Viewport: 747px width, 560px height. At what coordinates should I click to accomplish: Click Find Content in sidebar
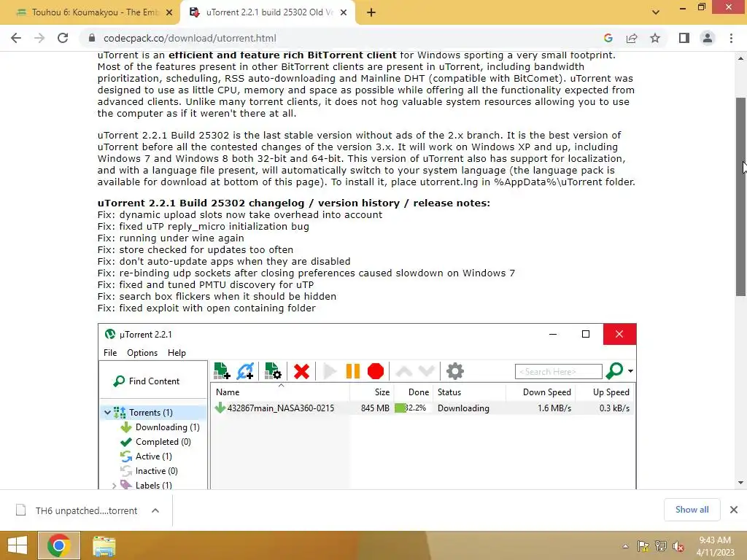pos(146,381)
